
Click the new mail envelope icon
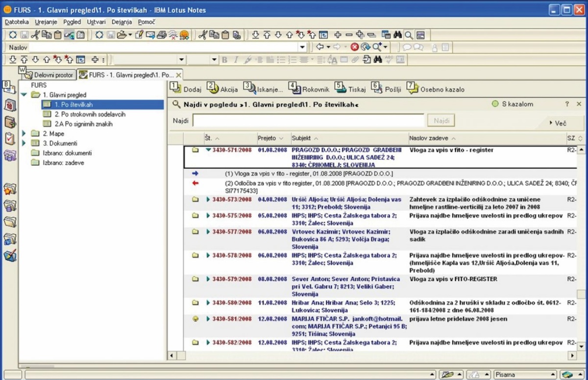(x=150, y=35)
